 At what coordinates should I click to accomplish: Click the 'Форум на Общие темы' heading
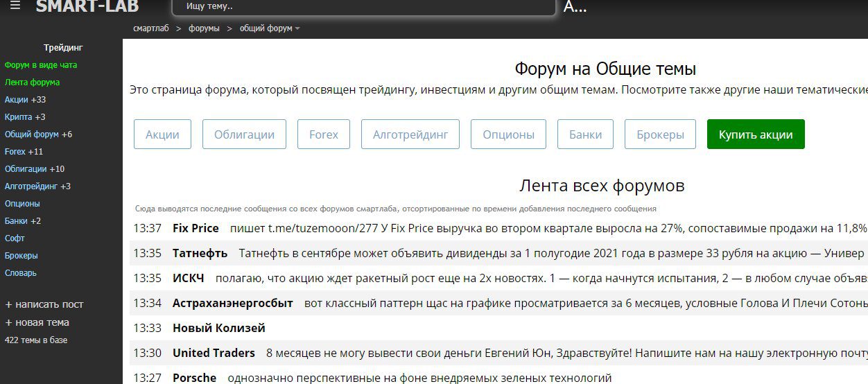(605, 69)
